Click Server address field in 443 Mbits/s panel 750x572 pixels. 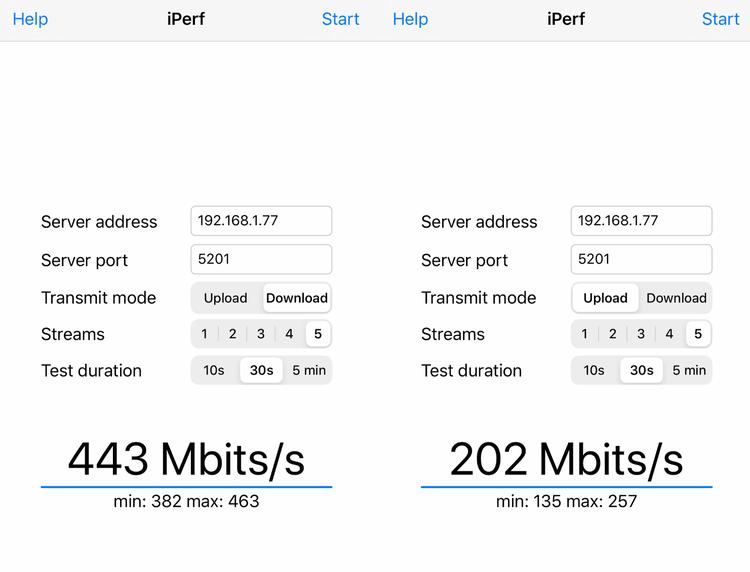[261, 221]
